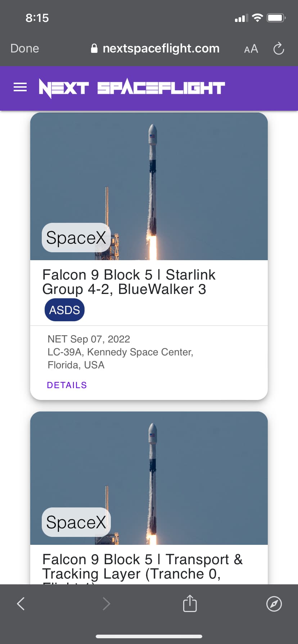Open in Safari via compass icon
Screen dimensions: 298x644
pyautogui.click(x=274, y=603)
